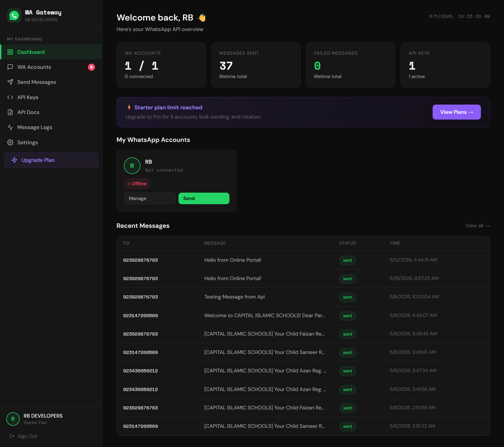Click the 'Testing Message from Api' message text
Screen dimensions: 504x447
click(234, 297)
